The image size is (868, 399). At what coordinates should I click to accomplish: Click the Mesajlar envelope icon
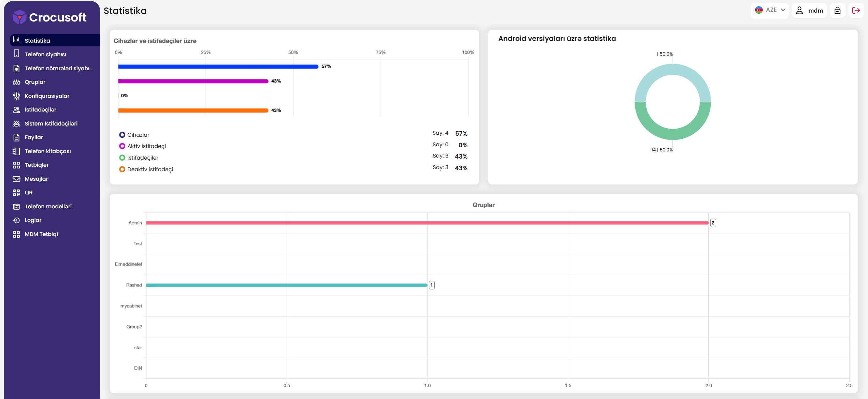point(16,179)
